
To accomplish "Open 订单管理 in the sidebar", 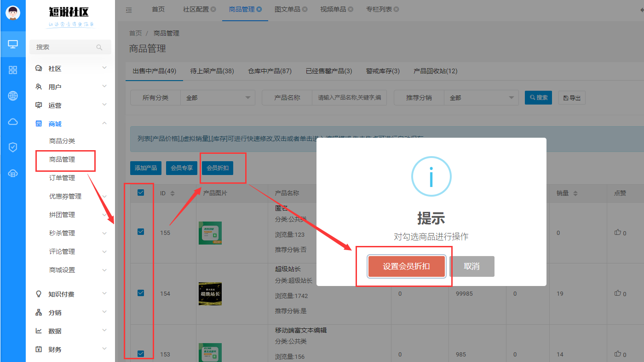I will coord(62,178).
